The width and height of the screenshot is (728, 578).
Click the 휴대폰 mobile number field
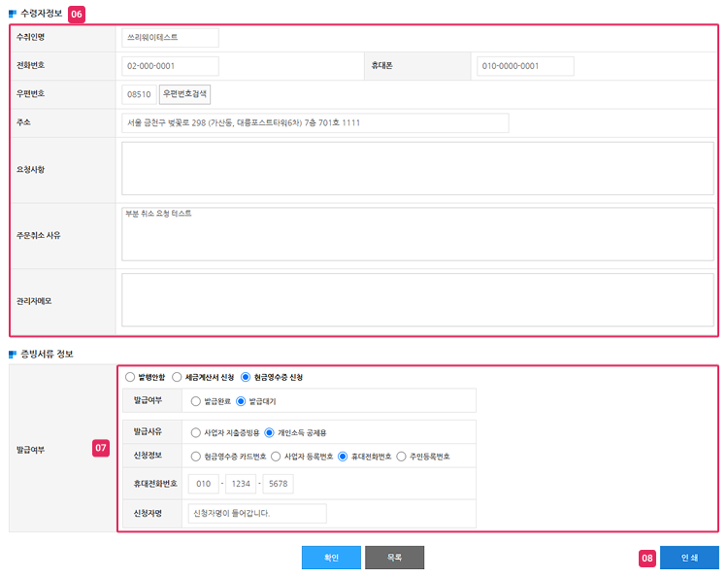[x=525, y=66]
